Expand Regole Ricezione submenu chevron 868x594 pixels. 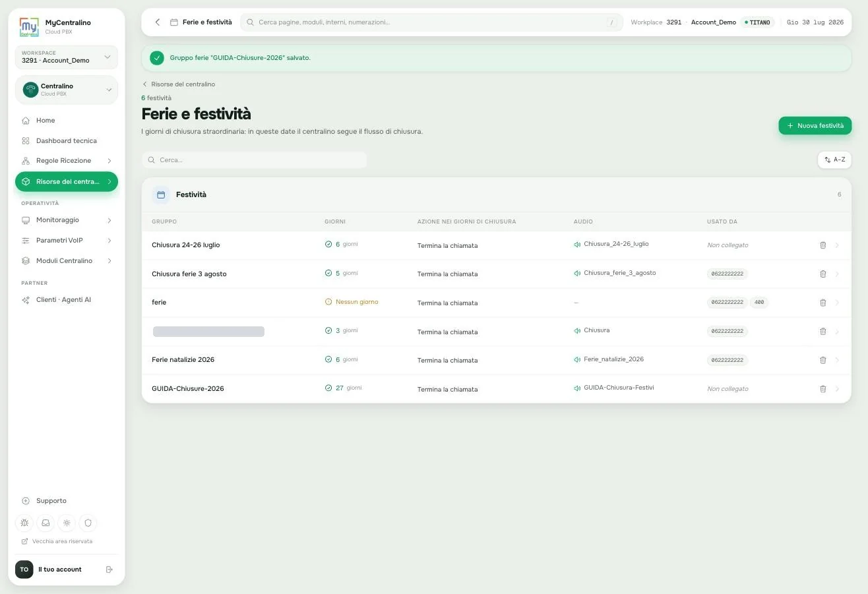[x=109, y=161]
